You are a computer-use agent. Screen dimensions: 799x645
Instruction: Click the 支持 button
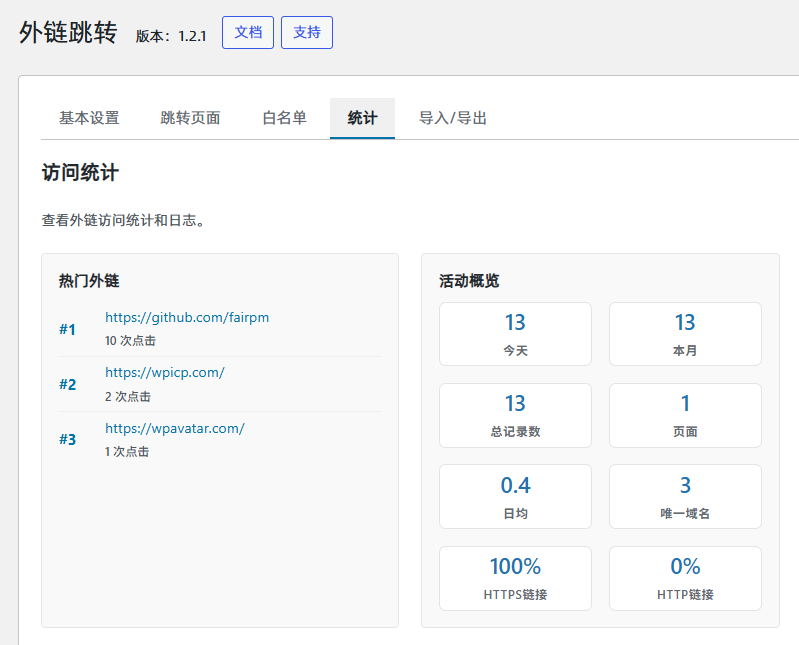307,32
